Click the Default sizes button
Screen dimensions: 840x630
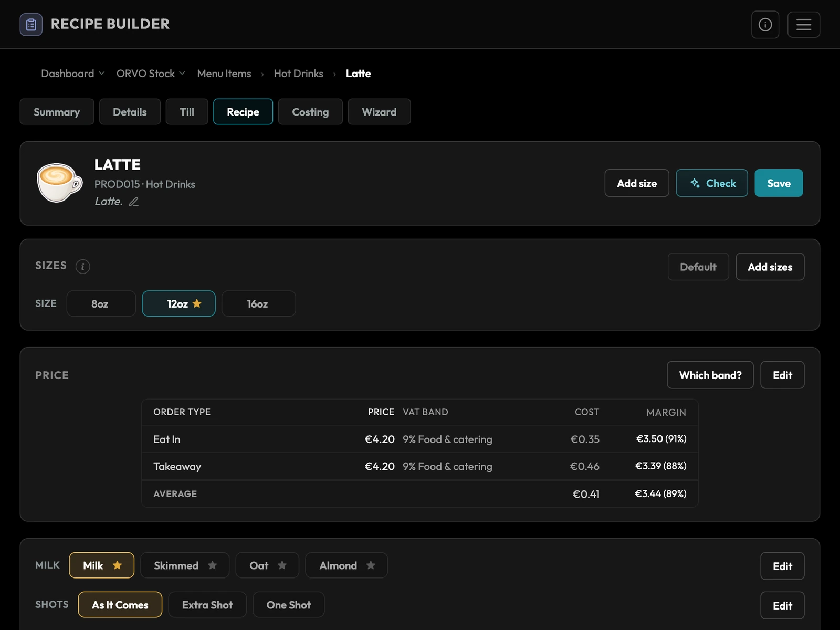tap(698, 267)
